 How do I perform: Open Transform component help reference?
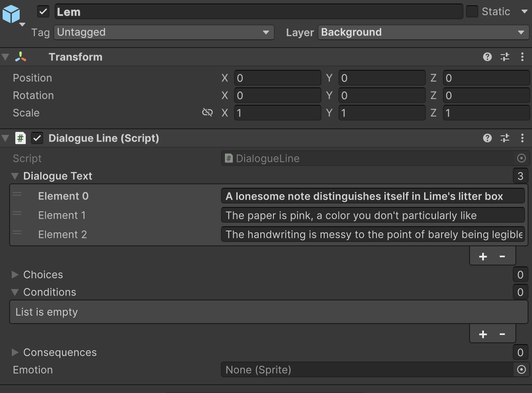point(487,57)
